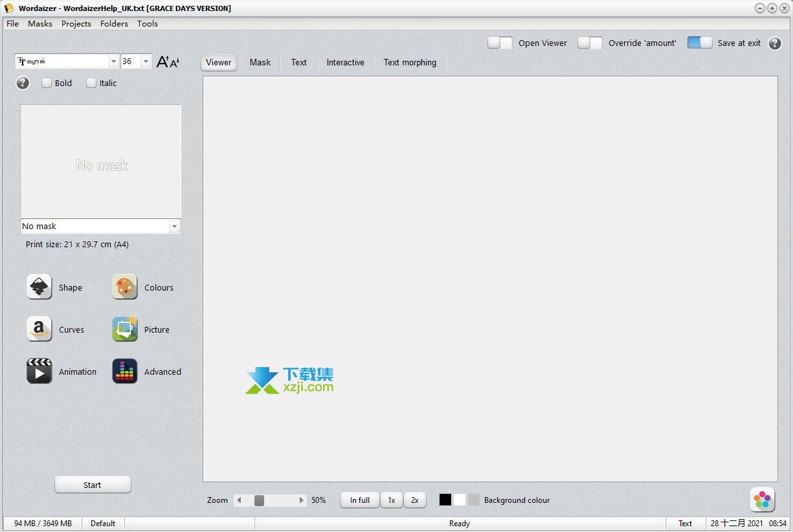Click the font name input field
This screenshot has width=793, height=532.
[x=62, y=61]
